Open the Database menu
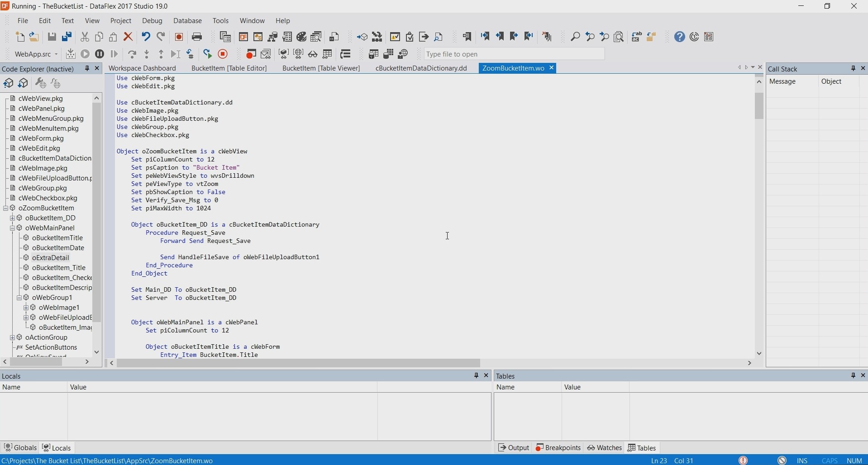Image resolution: width=868 pixels, height=465 pixels. 188,21
